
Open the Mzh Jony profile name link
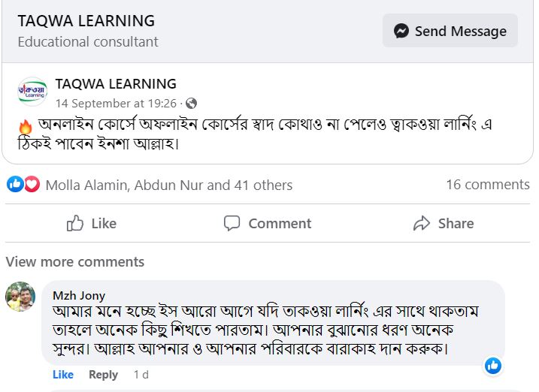(x=79, y=295)
